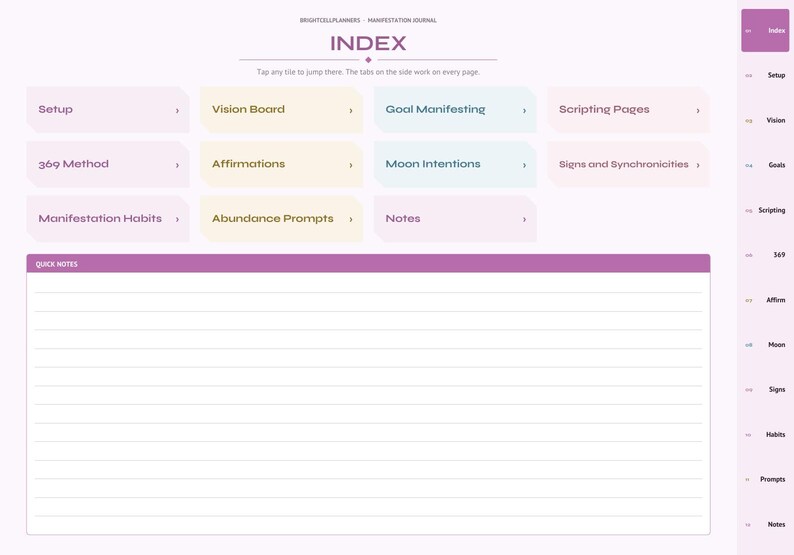Click the 'Tap any tile to jump there' instruction
Image resolution: width=794 pixels, height=555 pixels.
coord(368,72)
